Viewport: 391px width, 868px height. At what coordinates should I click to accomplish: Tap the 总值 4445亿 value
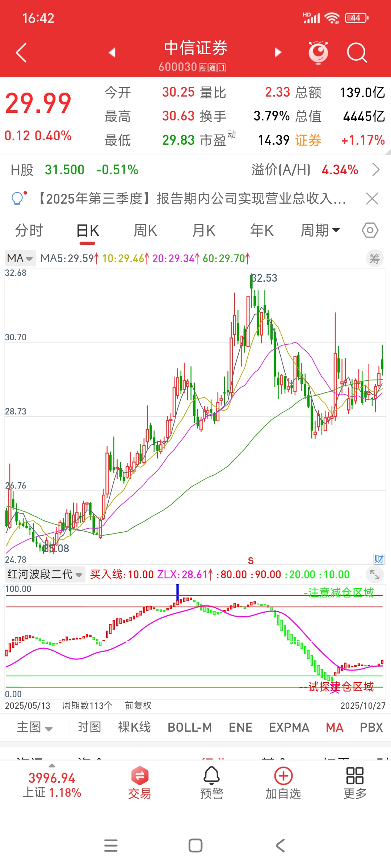[364, 116]
